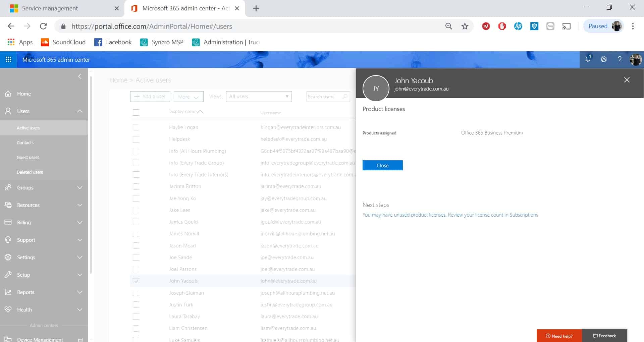Open Active users in sidebar
The height and width of the screenshot is (342, 644).
click(x=44, y=128)
